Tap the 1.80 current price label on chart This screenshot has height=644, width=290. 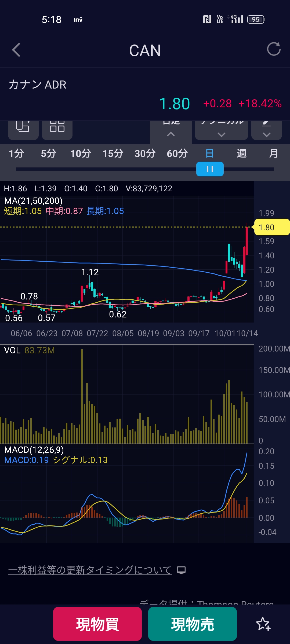271,227
